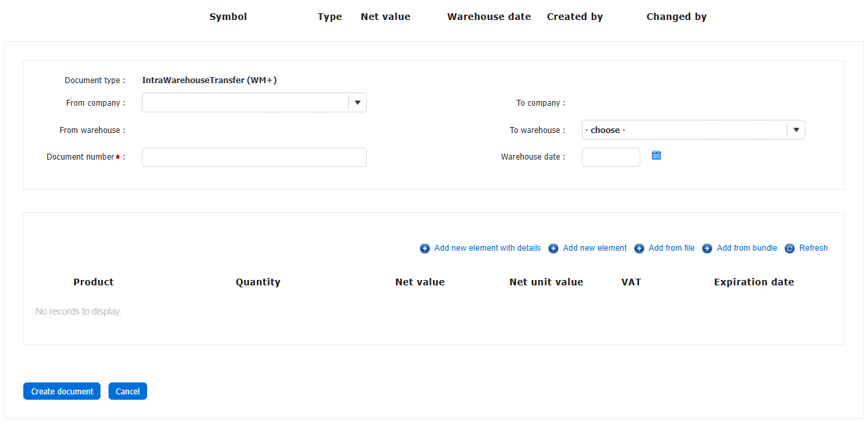Click the Net unit value column header

[x=546, y=282]
